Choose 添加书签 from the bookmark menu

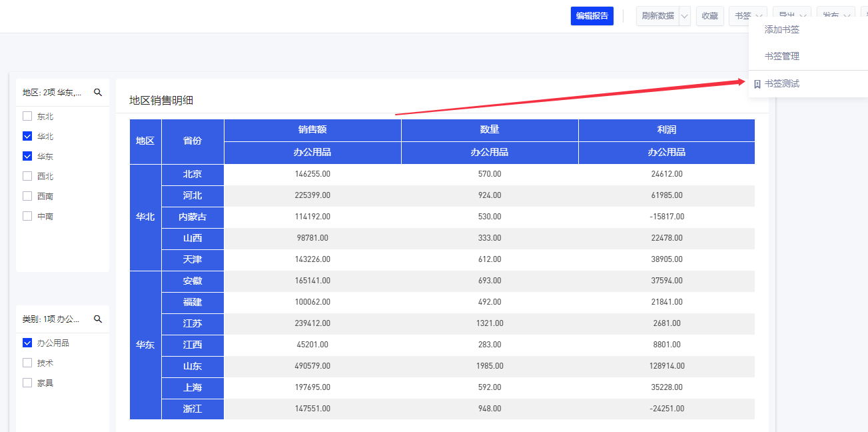pos(782,30)
